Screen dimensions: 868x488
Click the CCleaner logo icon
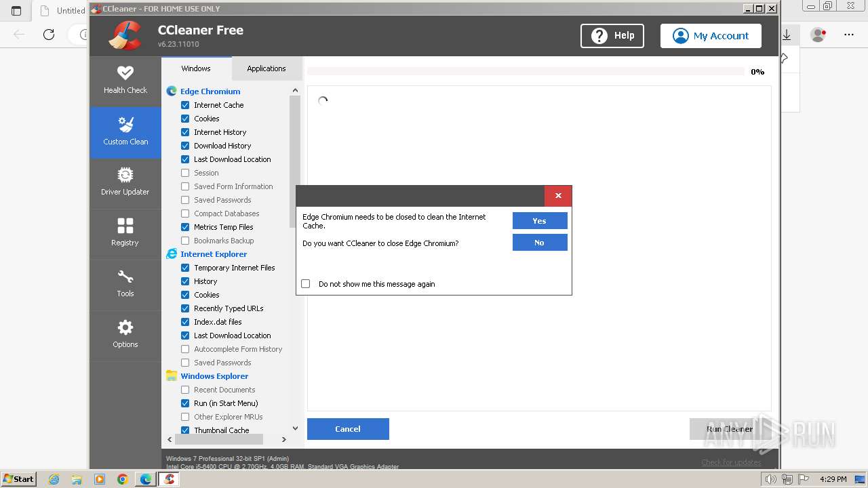(125, 35)
